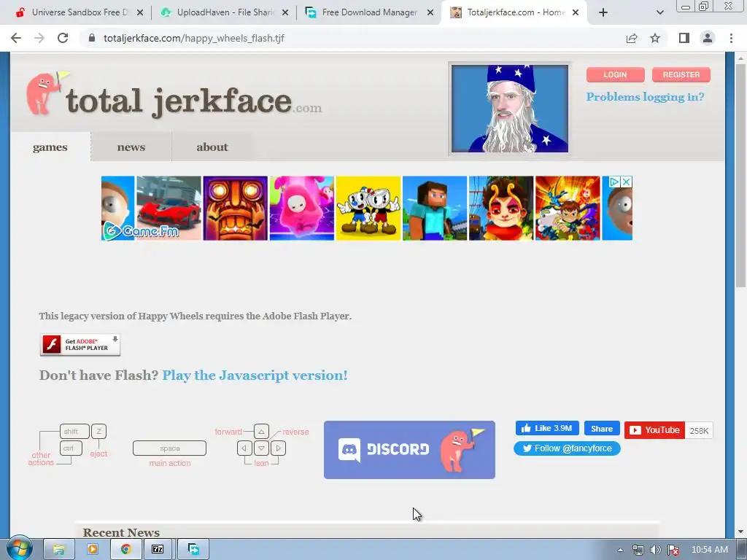Click the Facebook Like 3.9M button
The width and height of the screenshot is (747, 560).
(x=547, y=428)
